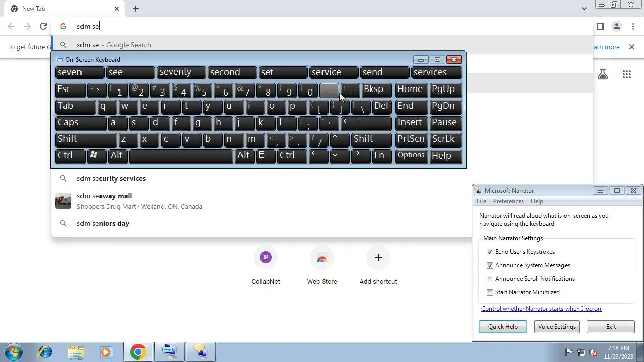Choose prediction word 'service'
Viewport: 644px width, 362px height.
point(334,72)
